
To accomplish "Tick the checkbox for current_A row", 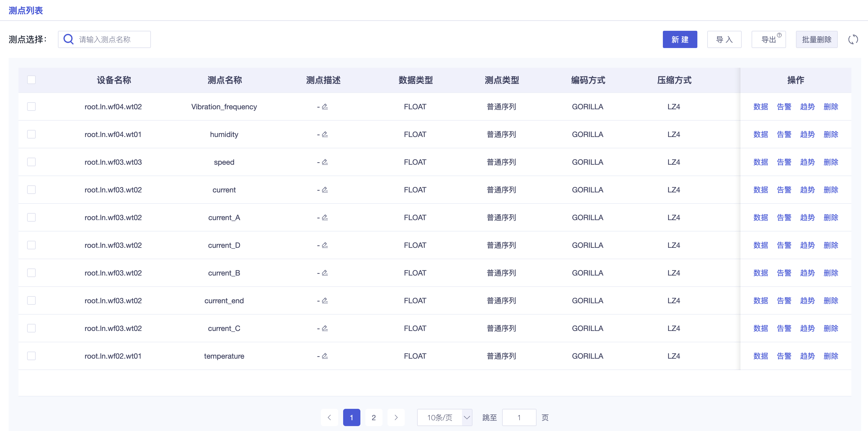I will point(31,217).
